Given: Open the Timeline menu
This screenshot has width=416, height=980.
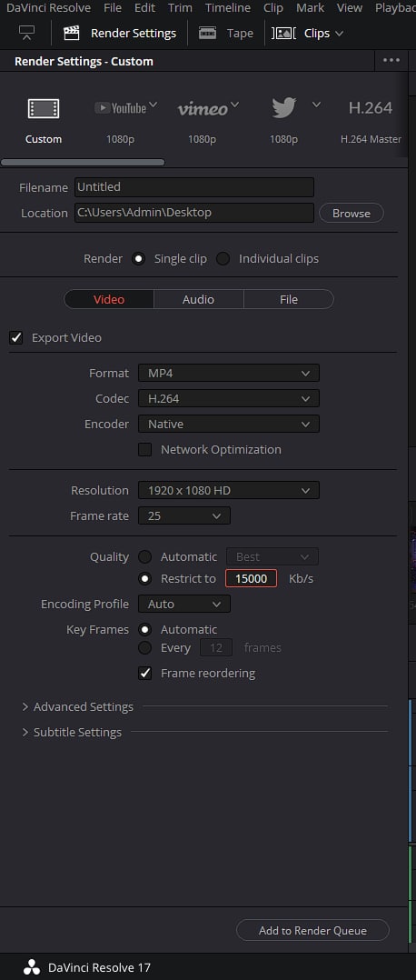Looking at the screenshot, I should tap(228, 7).
